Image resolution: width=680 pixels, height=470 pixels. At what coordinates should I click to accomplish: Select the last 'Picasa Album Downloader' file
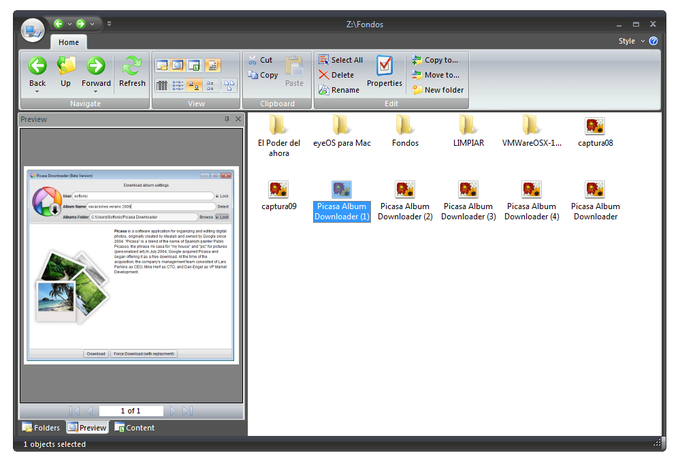(x=595, y=201)
